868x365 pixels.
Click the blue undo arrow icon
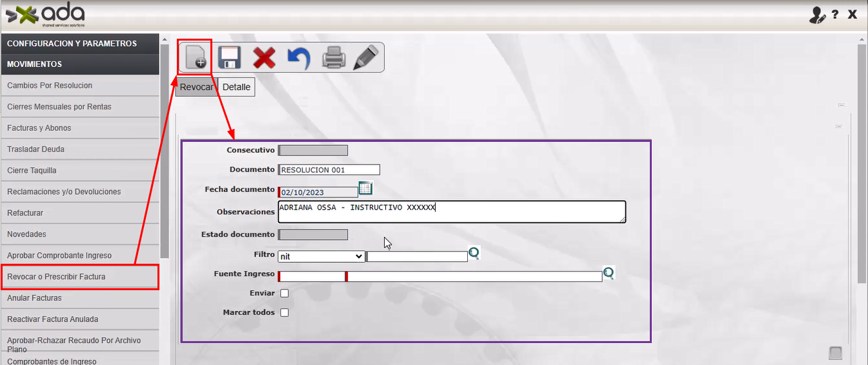coord(298,57)
